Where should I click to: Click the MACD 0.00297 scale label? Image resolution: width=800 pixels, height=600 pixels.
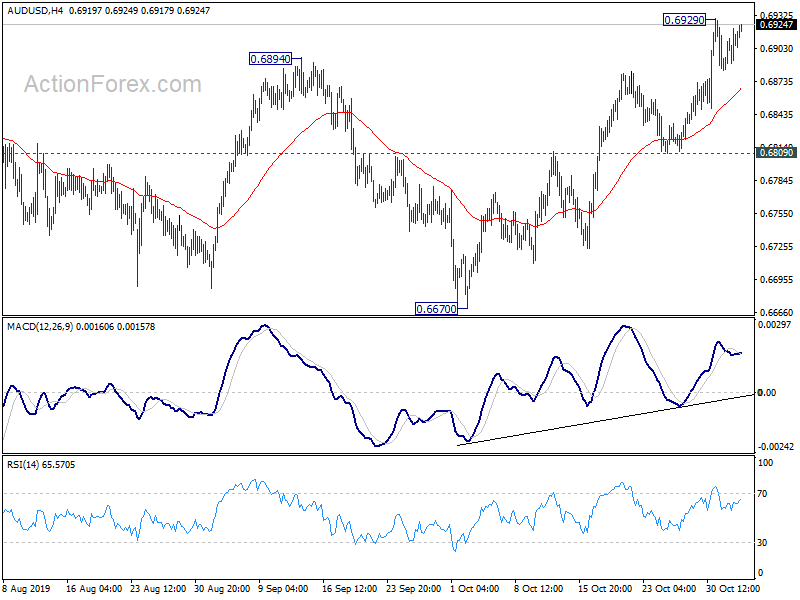pos(774,324)
